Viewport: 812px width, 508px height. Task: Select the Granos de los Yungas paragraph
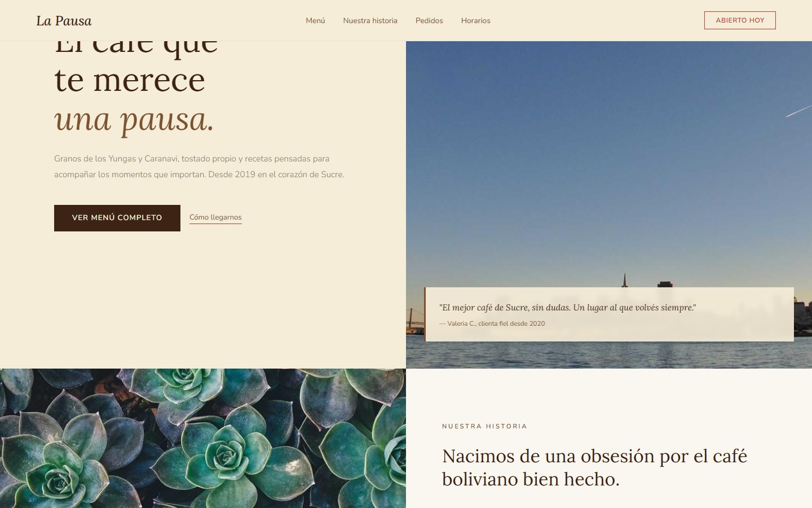(x=199, y=167)
